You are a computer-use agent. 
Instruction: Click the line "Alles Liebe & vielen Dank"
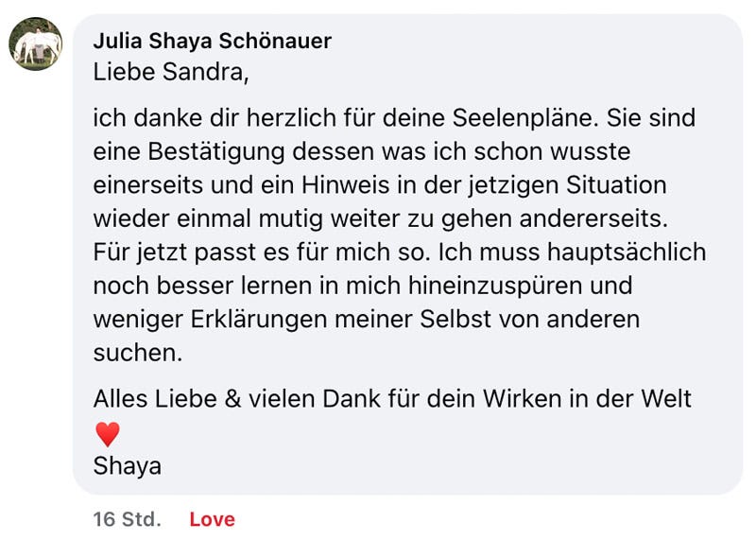tap(392, 399)
